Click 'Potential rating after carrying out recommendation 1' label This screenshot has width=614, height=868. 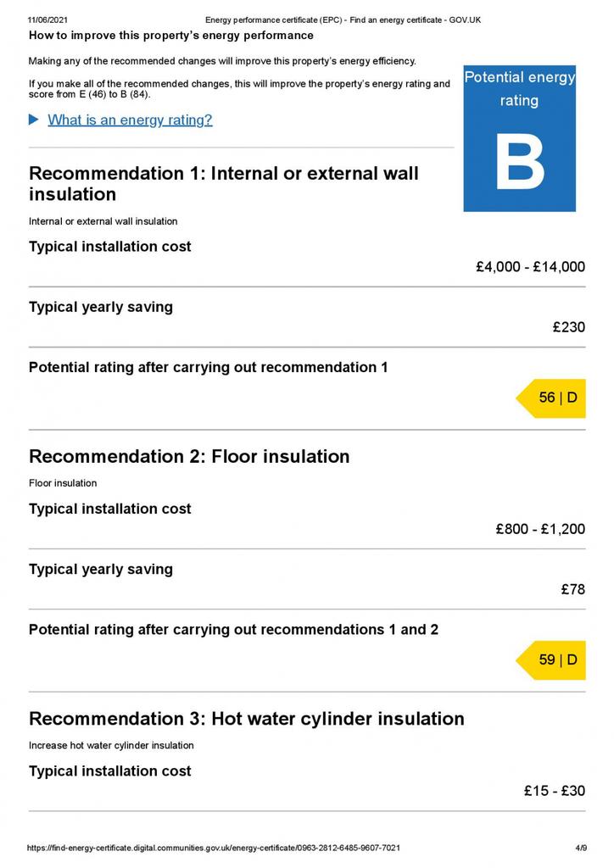tap(208, 368)
